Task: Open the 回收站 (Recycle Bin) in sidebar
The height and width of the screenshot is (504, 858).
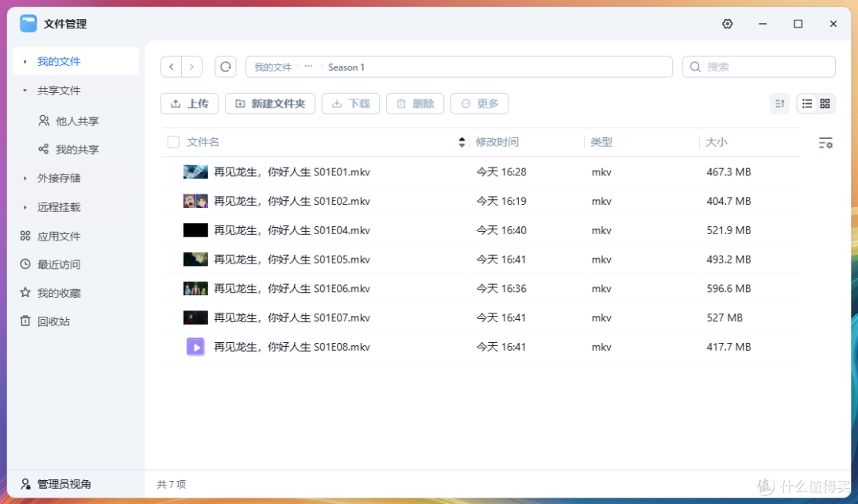Action: [x=60, y=321]
